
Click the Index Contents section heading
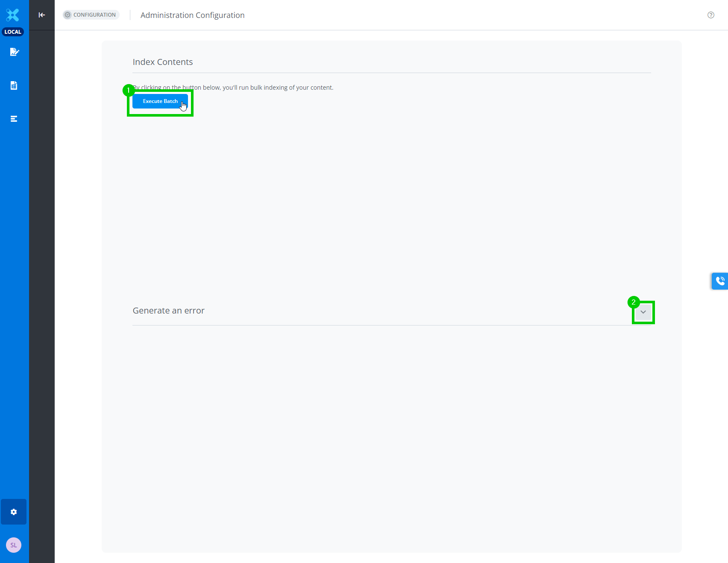163,62
